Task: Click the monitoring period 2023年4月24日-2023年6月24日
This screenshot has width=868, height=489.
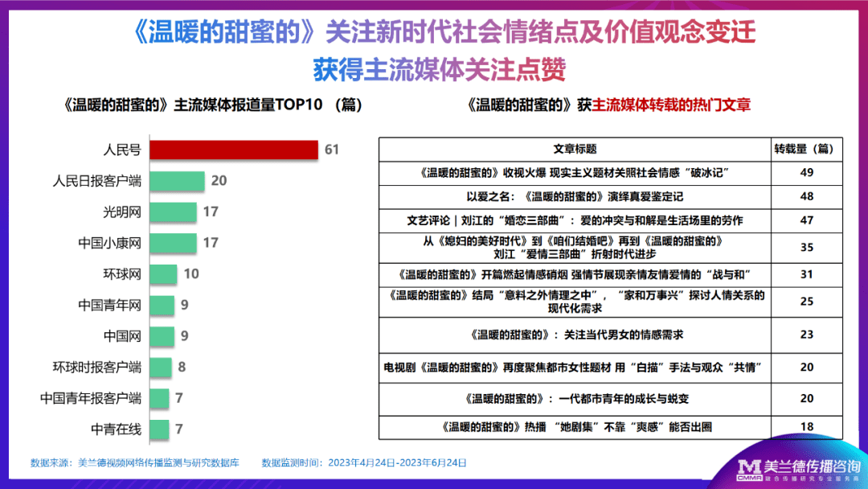Action: click(397, 462)
